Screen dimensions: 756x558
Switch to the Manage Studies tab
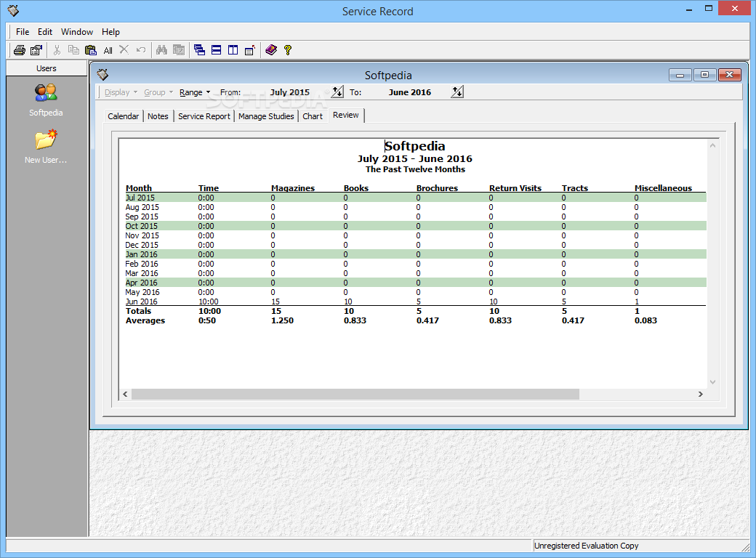265,116
